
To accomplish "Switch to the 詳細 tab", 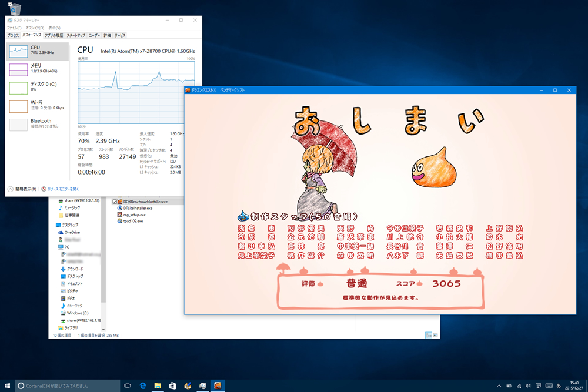I will coord(107,36).
